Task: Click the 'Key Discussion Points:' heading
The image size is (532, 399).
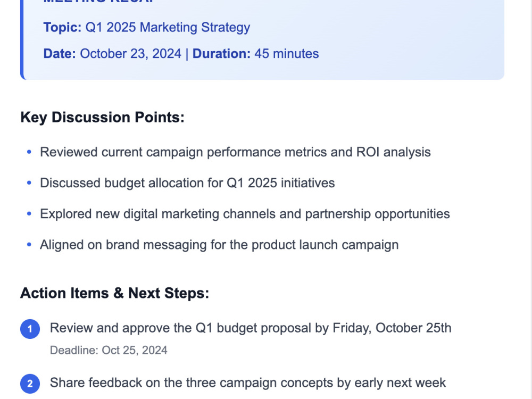Action: click(x=103, y=118)
